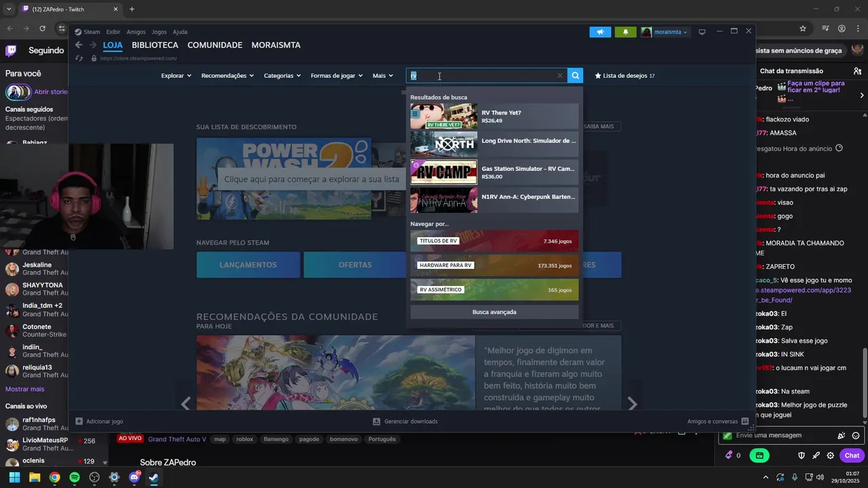Open Twitch chat shield icon
This screenshot has height=488, width=868.
(801, 455)
